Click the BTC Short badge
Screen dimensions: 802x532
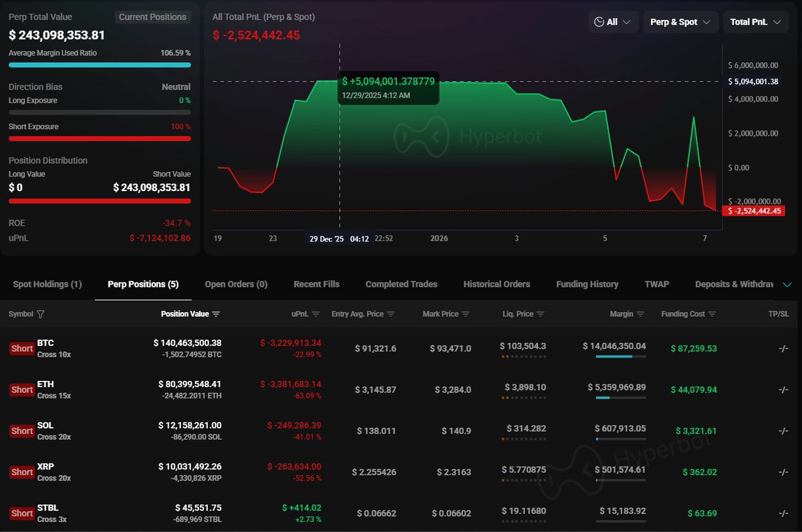click(x=22, y=348)
